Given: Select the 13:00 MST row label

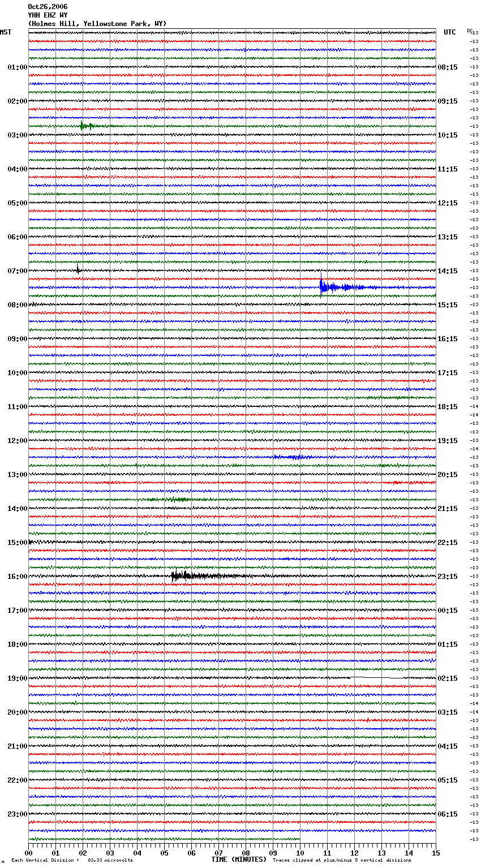Looking at the screenshot, I should pyautogui.click(x=18, y=475).
